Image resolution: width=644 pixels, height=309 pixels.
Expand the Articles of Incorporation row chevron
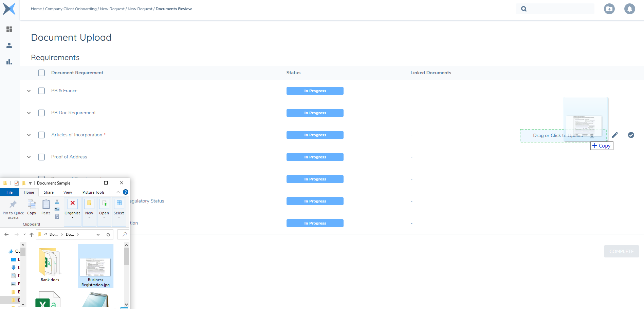[x=29, y=135]
